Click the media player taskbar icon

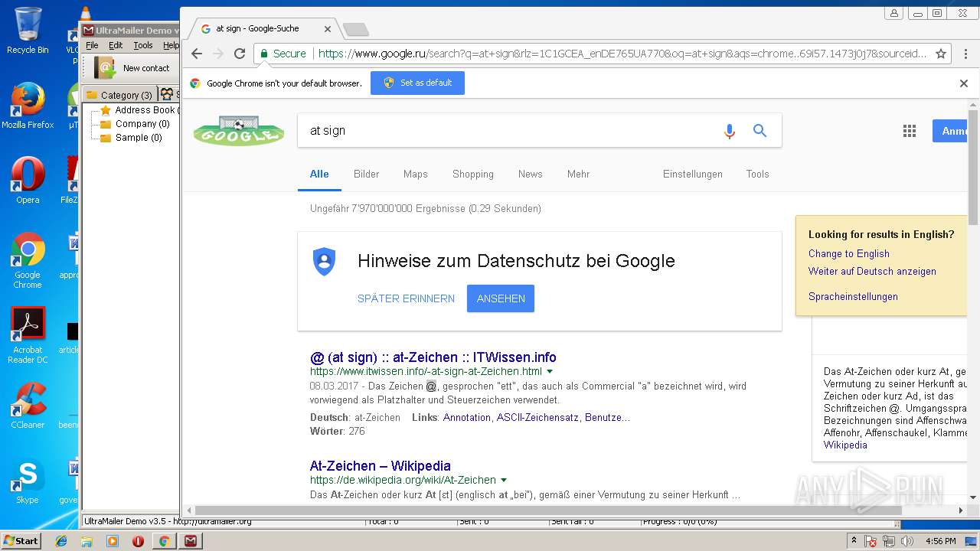point(113,541)
